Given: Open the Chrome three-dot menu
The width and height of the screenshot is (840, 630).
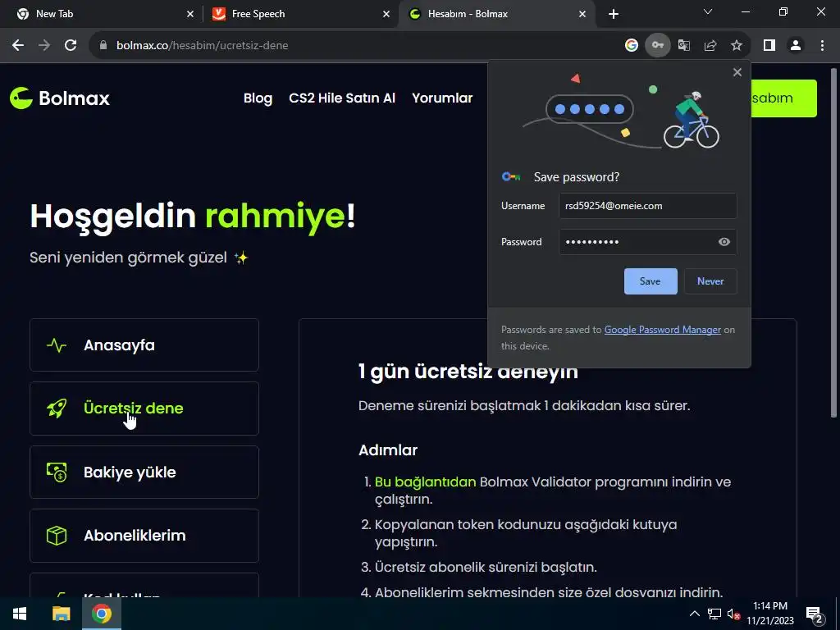Looking at the screenshot, I should pyautogui.click(x=822, y=46).
